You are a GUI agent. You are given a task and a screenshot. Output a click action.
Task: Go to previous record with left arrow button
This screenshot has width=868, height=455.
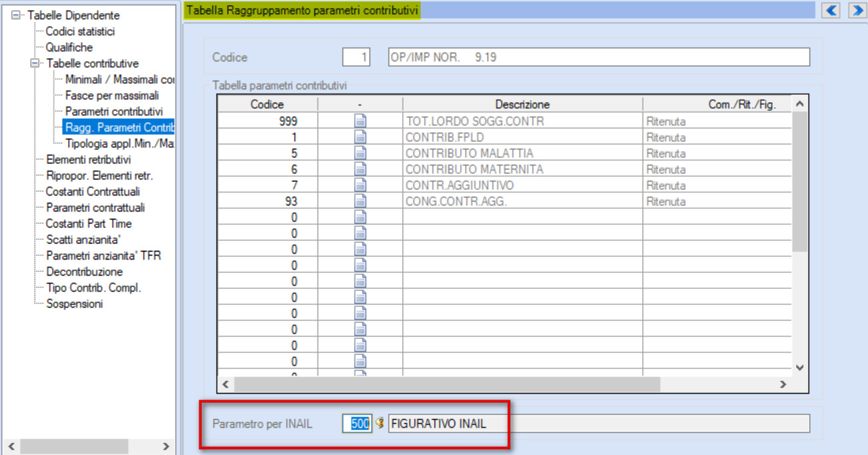(x=831, y=10)
